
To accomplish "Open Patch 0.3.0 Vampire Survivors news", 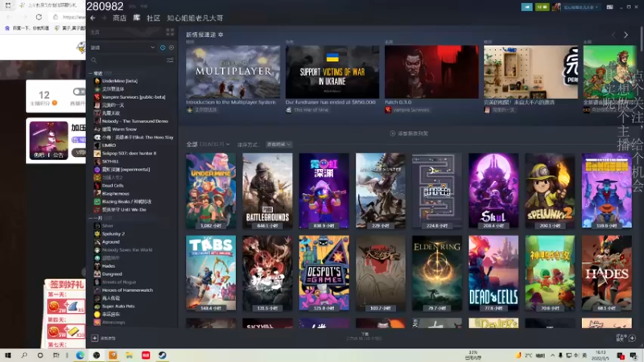I will pos(431,72).
